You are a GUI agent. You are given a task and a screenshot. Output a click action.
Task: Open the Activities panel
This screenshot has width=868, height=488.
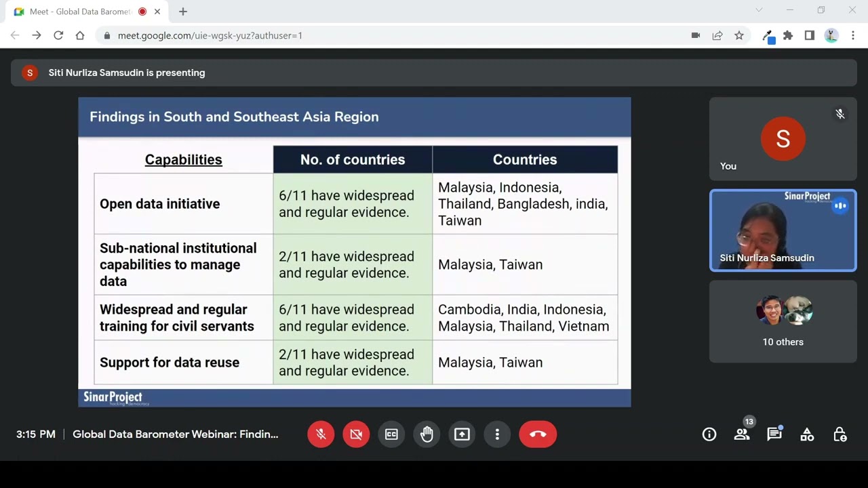[807, 434]
